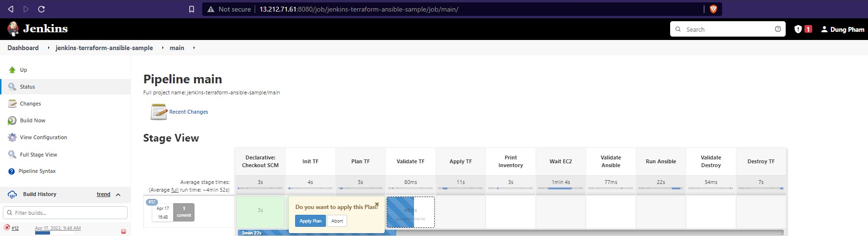Screen dimensions: 868x236
Task: Click the user profile person icon
Action: tap(824, 29)
